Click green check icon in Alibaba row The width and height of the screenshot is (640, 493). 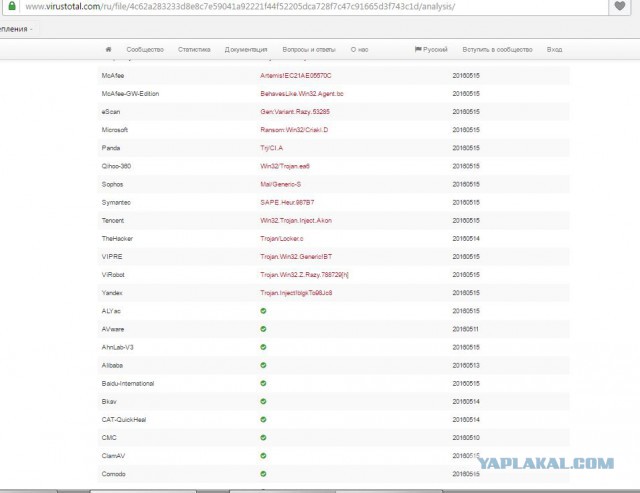pos(263,365)
